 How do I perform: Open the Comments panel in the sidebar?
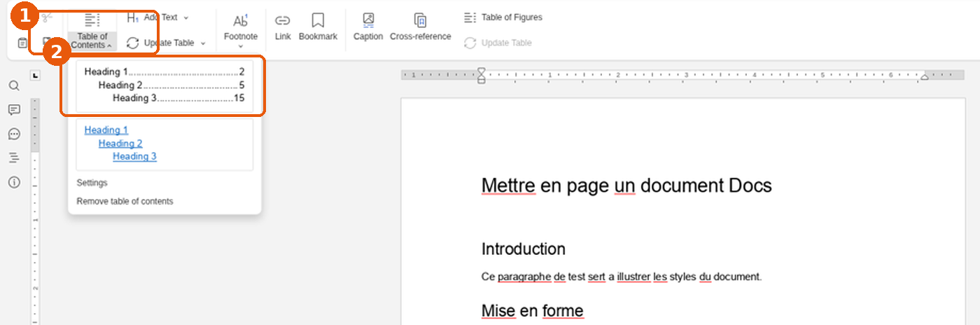pos(14,110)
